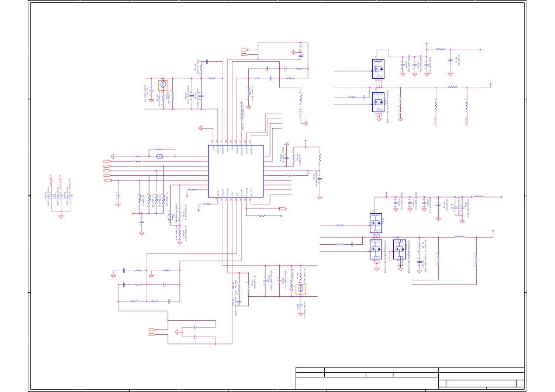Pick the lower-right MOSFET in bottom-right group
This screenshot has height=392, width=555.
coord(399,249)
